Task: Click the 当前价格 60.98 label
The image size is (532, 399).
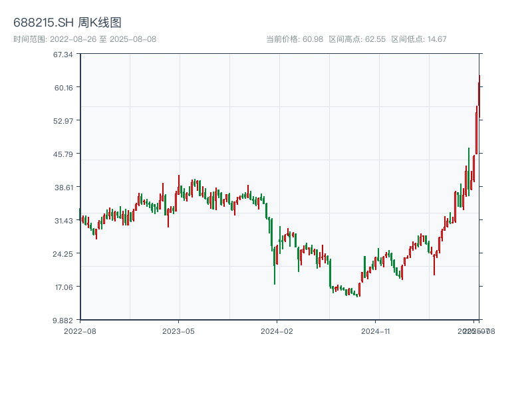Action: (x=295, y=39)
